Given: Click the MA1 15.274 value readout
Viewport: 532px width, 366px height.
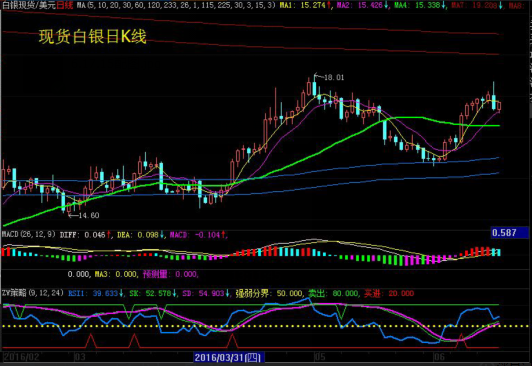Looking at the screenshot, I should [306, 5].
